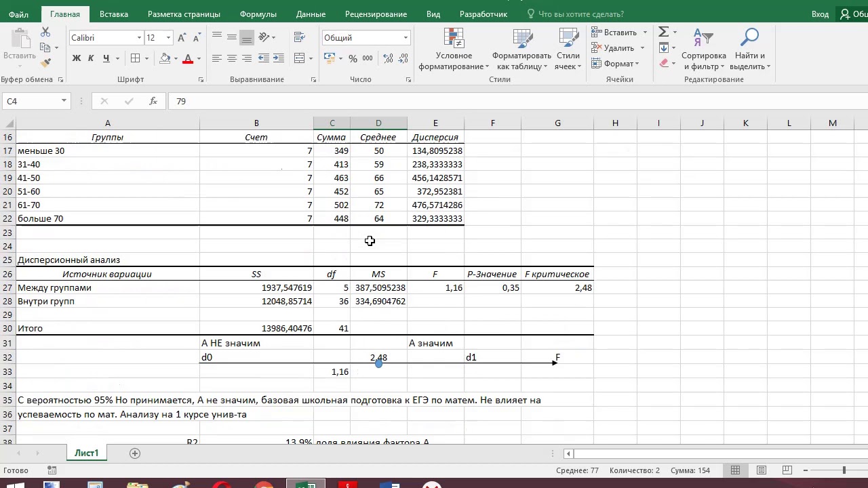Apply percent style format

(x=353, y=58)
